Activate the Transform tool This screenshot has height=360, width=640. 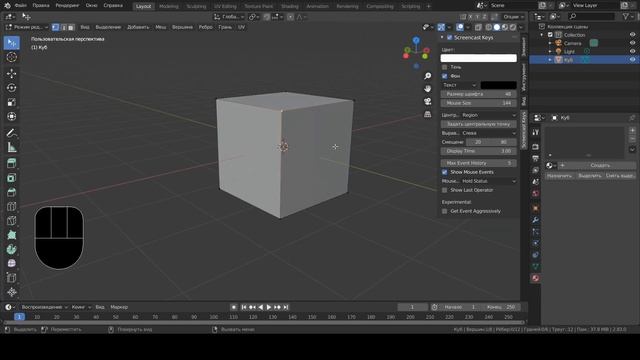(x=11, y=116)
